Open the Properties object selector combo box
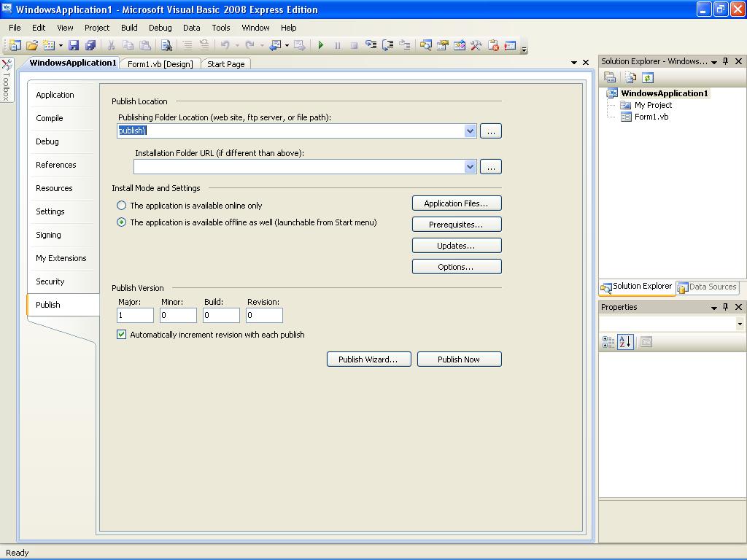747x560 pixels. coord(672,324)
